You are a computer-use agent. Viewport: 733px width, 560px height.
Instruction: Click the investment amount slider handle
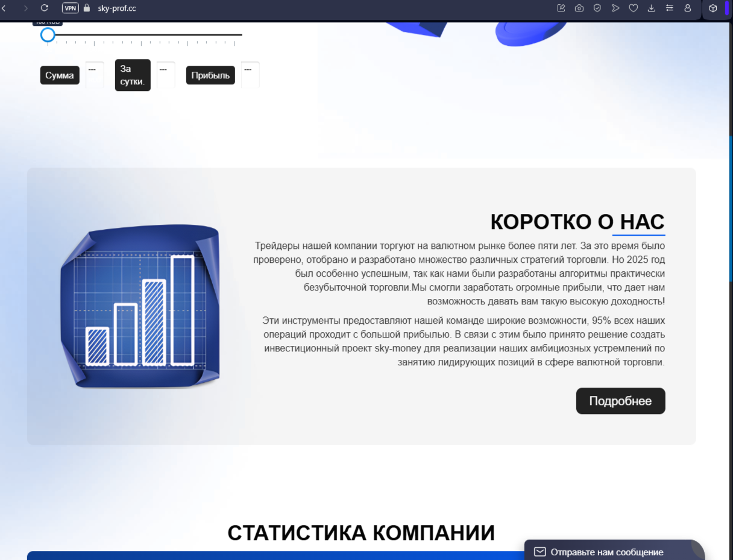[x=48, y=35]
